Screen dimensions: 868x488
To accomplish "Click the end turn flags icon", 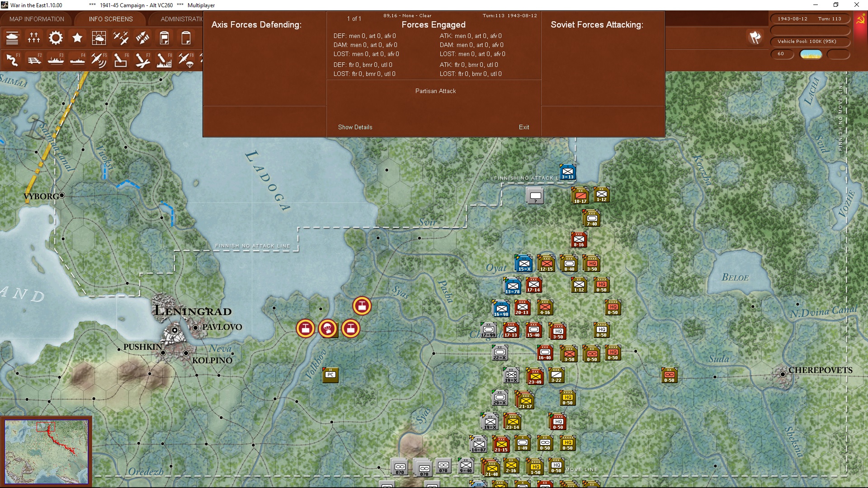I will point(755,38).
